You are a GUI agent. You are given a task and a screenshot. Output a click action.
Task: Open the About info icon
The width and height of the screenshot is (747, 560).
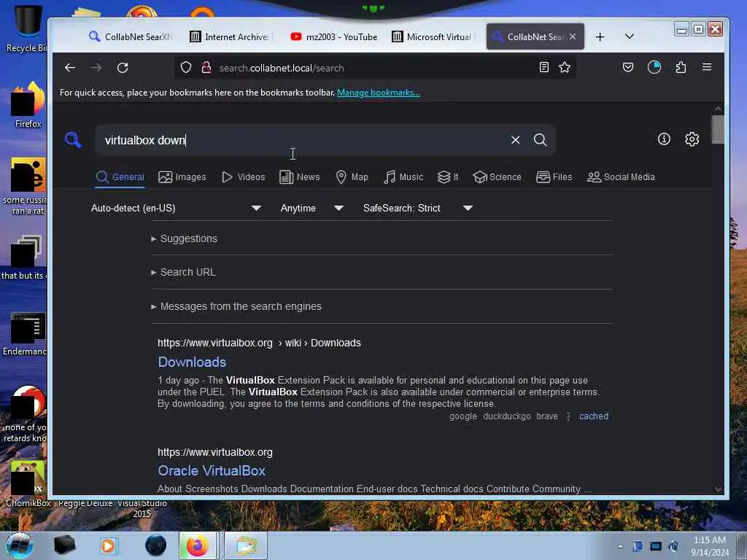click(x=664, y=139)
